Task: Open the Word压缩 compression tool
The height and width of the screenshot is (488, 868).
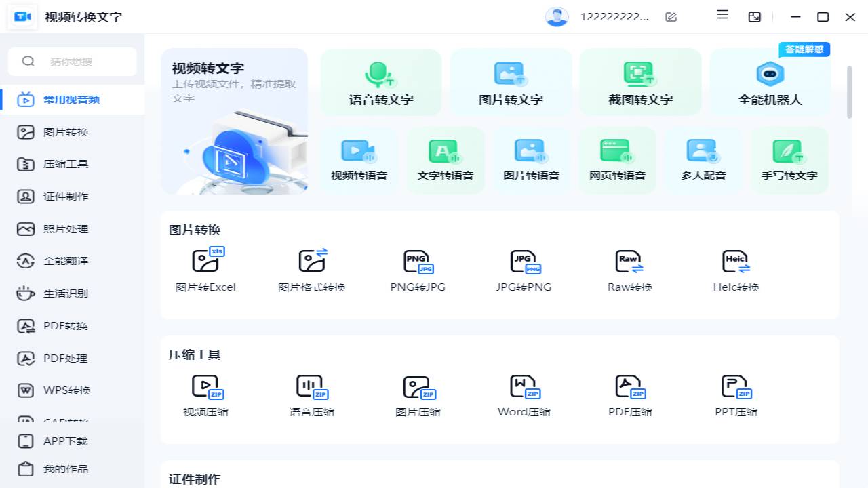Action: (x=524, y=395)
